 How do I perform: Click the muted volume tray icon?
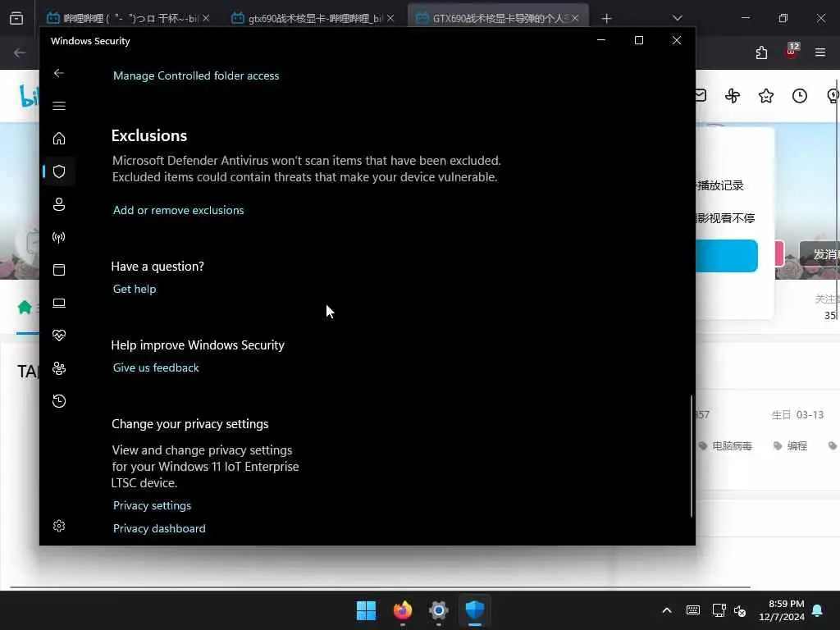pyautogui.click(x=741, y=610)
